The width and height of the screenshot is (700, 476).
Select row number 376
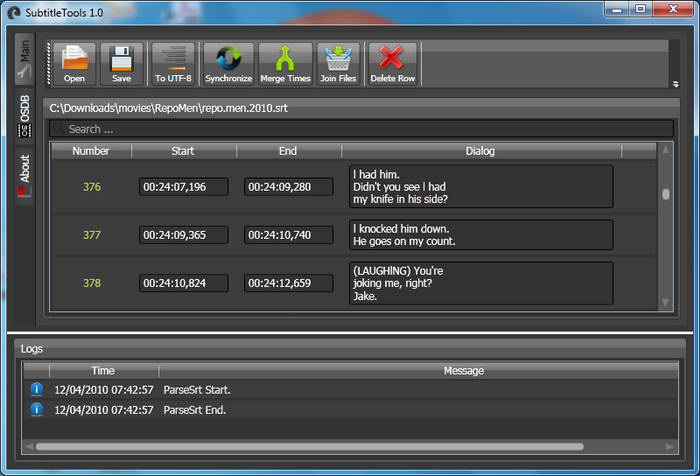(92, 187)
